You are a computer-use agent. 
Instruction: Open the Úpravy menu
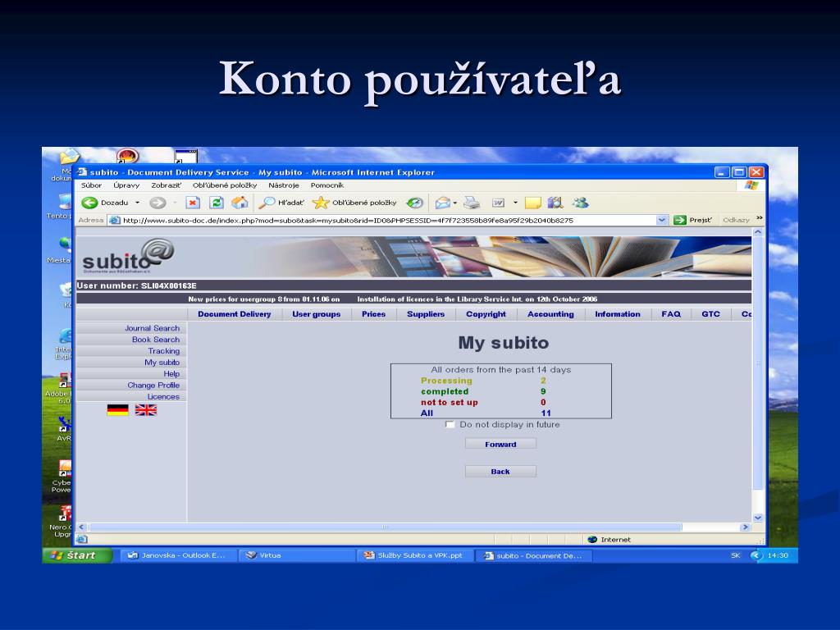126,185
